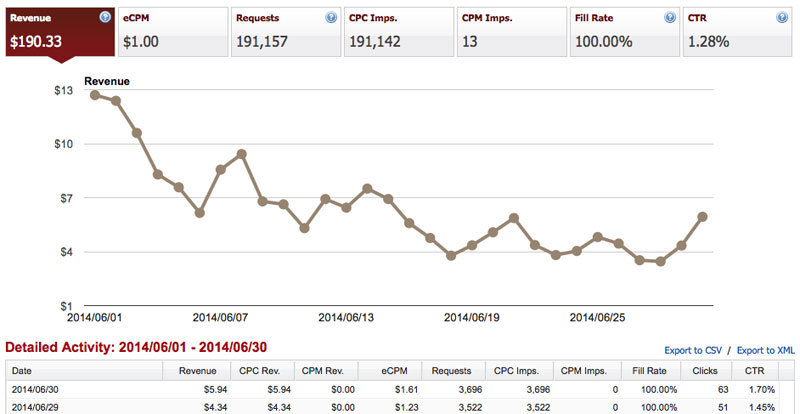Click the CTR tile help icon
Image resolution: width=800 pixels, height=414 pixels.
[782, 17]
